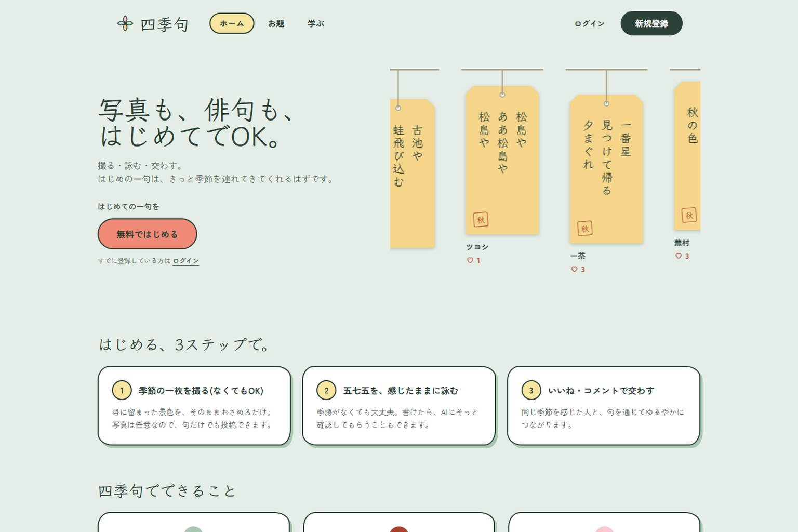The height and width of the screenshot is (532, 798).
Task: Open the 学ぶ nav item
Action: (x=315, y=23)
